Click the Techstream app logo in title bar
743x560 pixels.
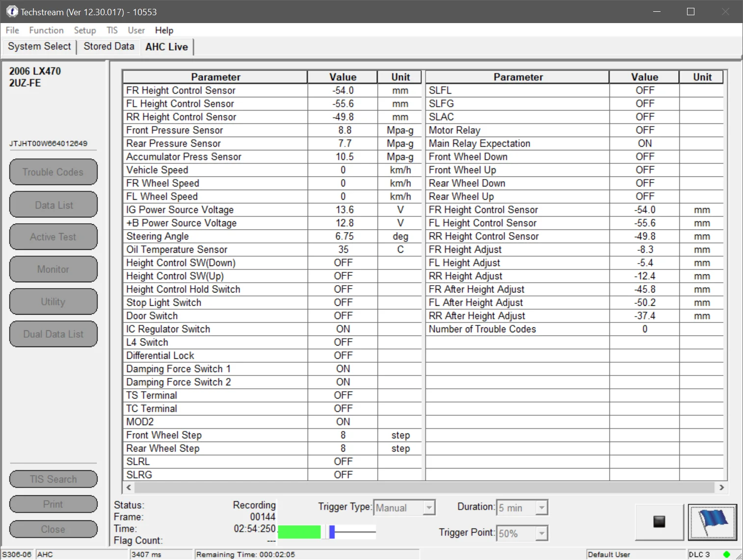[12, 11]
